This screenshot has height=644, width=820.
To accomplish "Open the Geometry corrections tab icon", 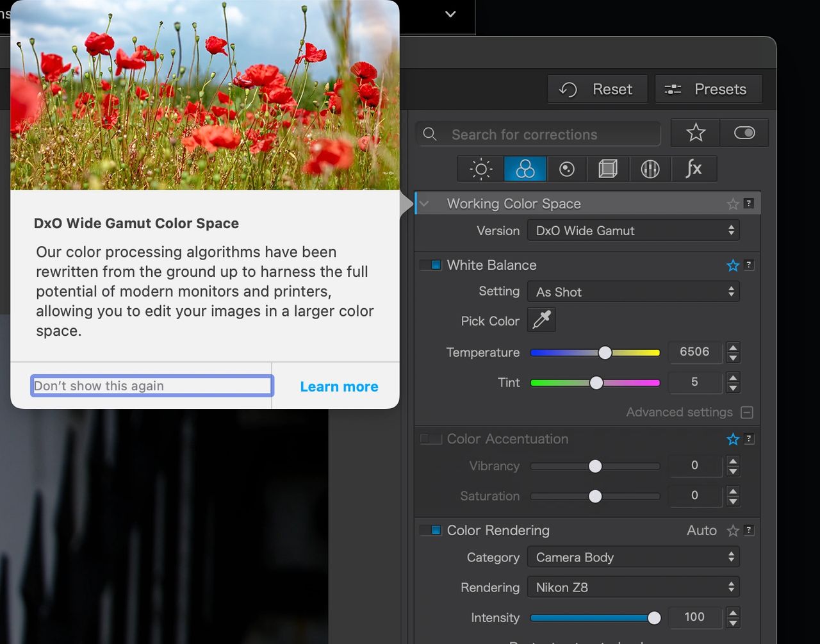I will click(607, 169).
